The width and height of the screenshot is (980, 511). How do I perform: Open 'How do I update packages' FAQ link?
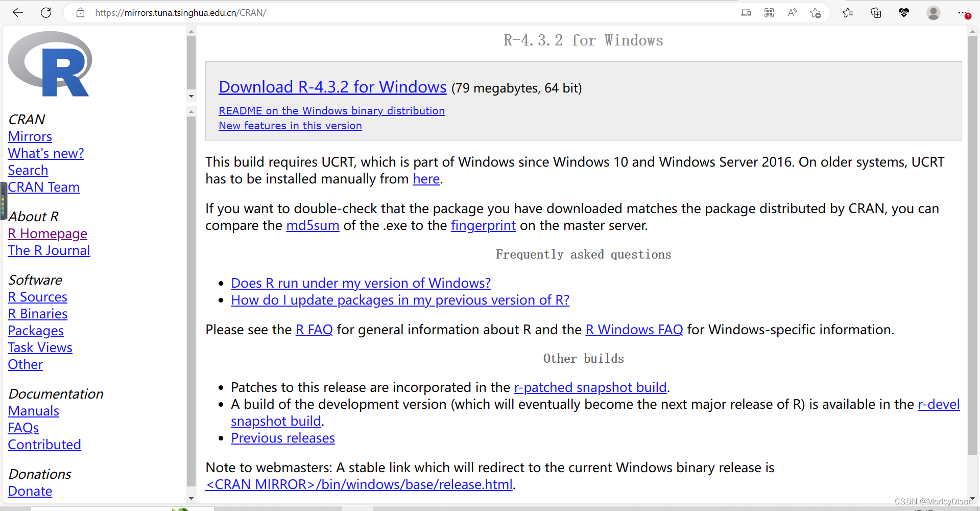(x=400, y=300)
